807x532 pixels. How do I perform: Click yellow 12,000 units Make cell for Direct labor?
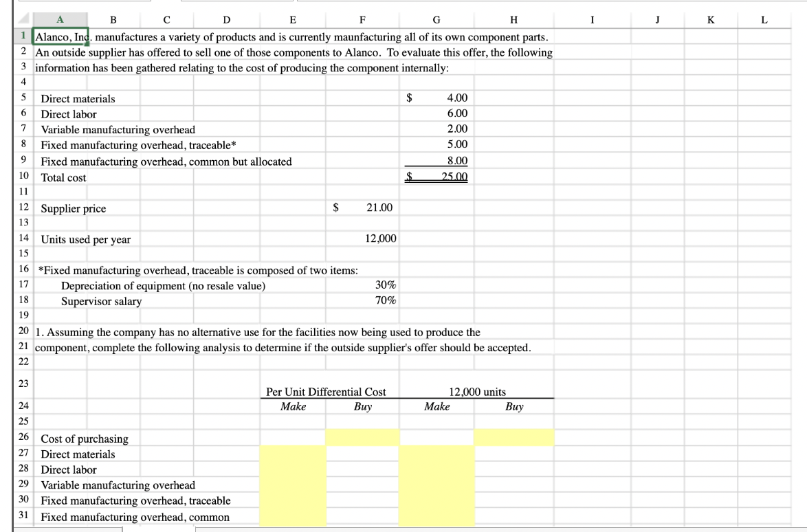[436, 469]
